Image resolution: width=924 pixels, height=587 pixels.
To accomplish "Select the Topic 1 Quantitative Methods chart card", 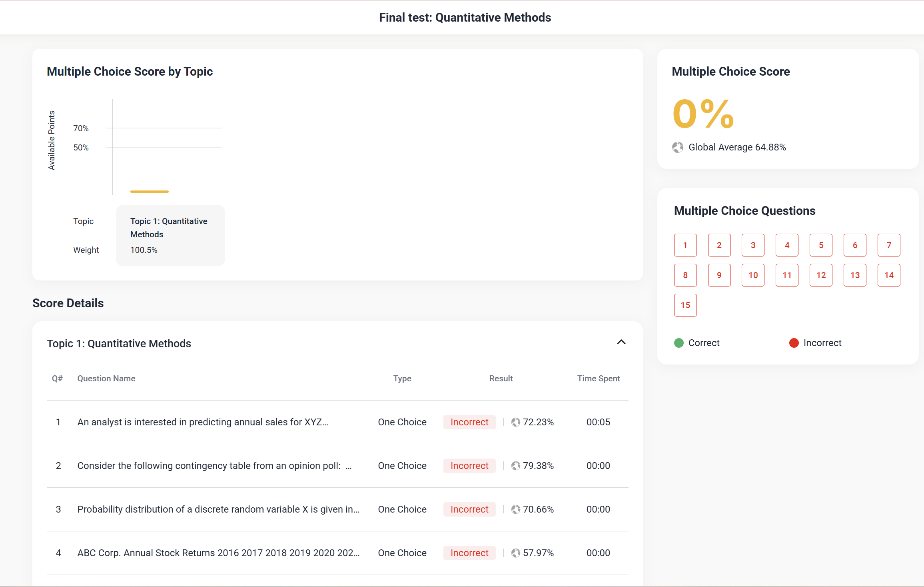I will pos(170,235).
